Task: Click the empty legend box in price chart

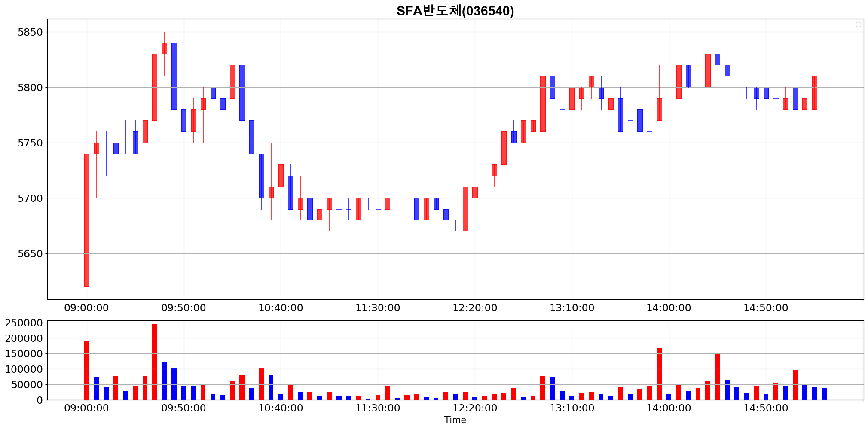Action: click(858, 24)
